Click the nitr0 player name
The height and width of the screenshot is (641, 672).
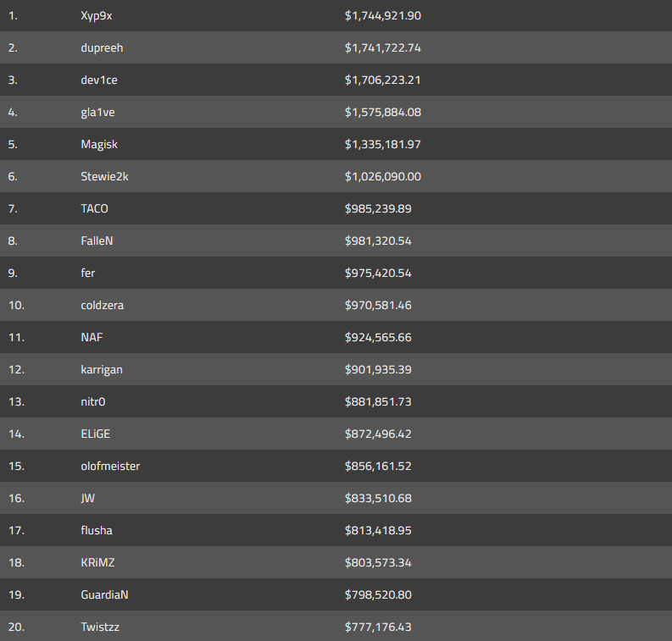tap(94, 402)
